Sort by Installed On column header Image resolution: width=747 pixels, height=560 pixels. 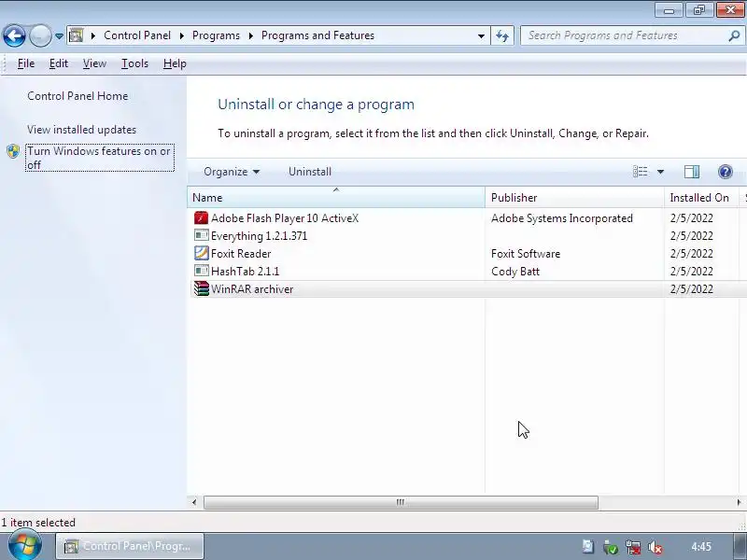701,197
